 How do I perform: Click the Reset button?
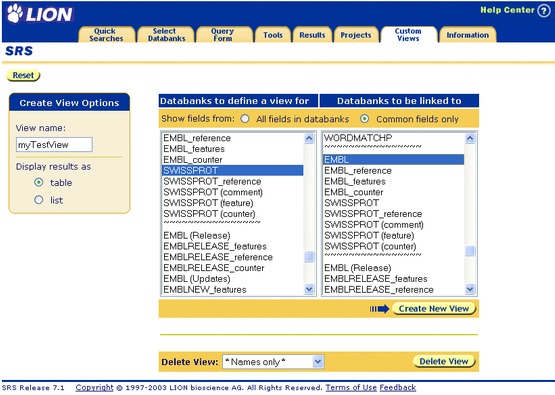(23, 75)
